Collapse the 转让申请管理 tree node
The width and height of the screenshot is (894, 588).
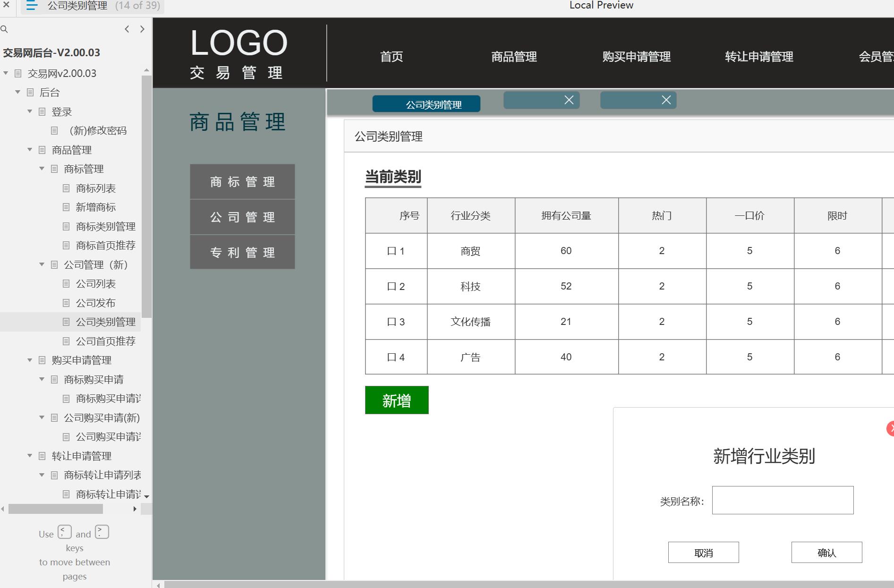30,456
